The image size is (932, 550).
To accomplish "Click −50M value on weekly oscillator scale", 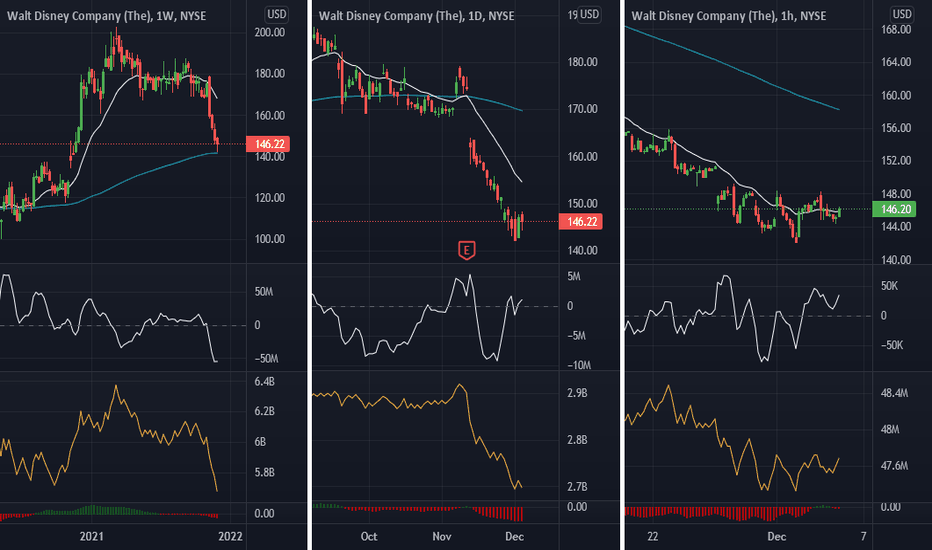I will tap(264, 359).
